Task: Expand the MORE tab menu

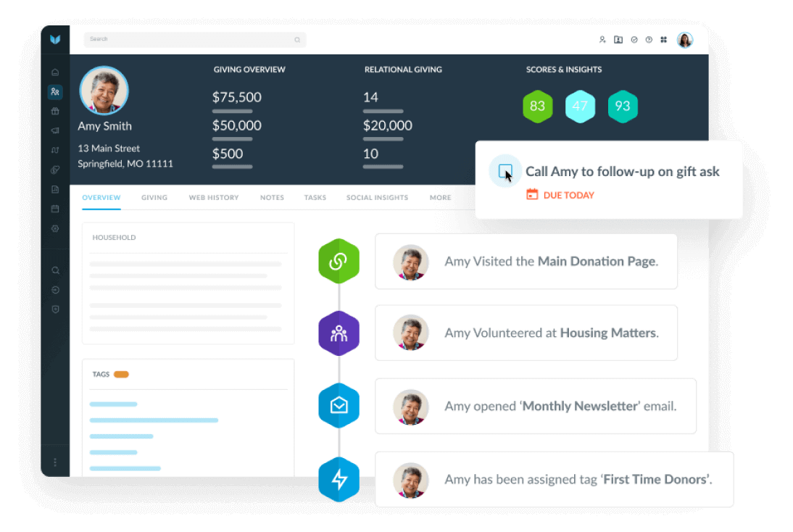Action: coord(440,198)
